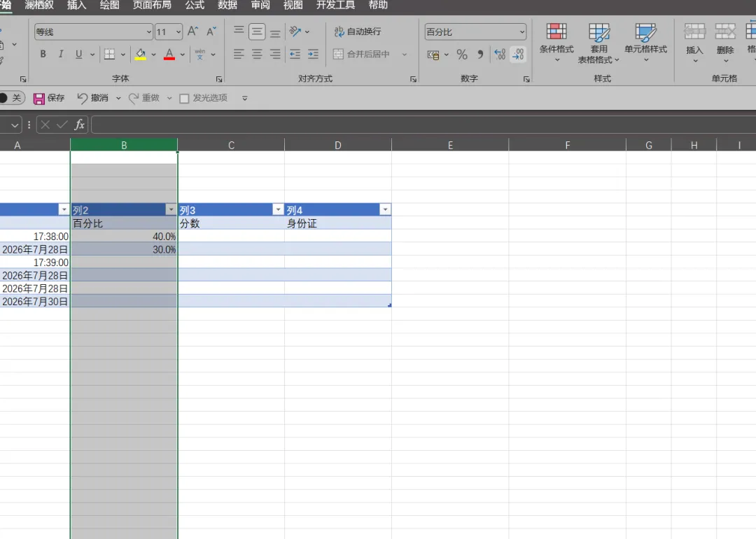Open 对齐方式 alignment dialog launcher
The width and height of the screenshot is (756, 539).
tap(413, 79)
